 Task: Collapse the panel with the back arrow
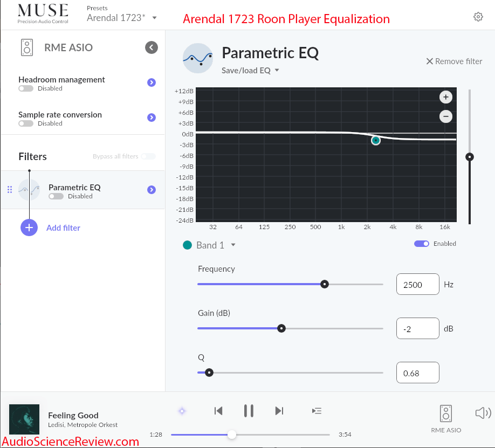(152, 47)
